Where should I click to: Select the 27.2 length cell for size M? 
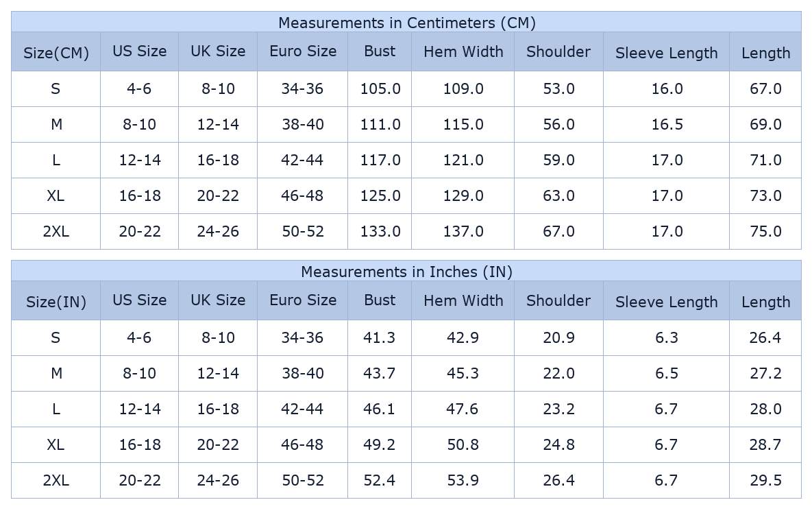point(765,374)
